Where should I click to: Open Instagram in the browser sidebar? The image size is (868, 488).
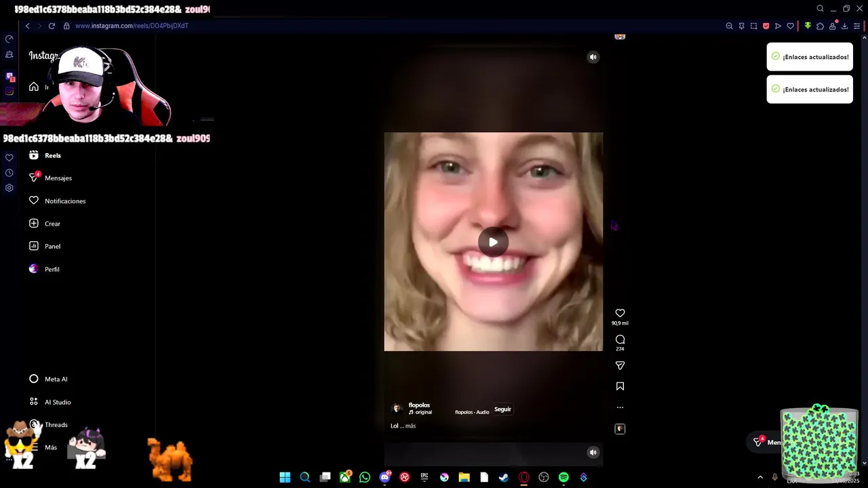(9, 91)
